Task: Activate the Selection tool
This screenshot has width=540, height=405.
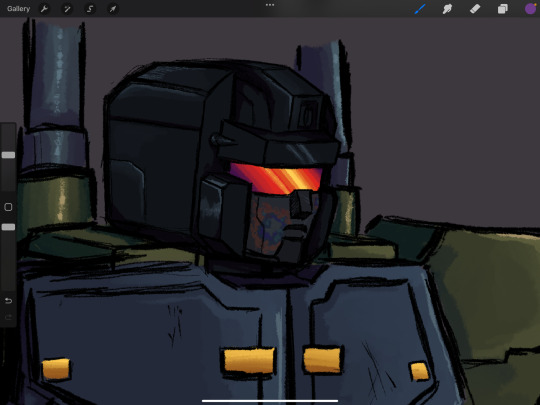Action: pos(90,9)
